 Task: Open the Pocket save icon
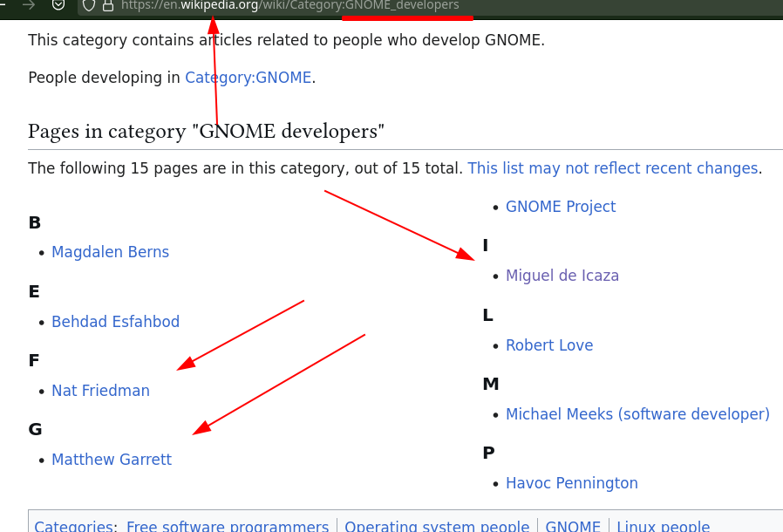tap(58, 5)
